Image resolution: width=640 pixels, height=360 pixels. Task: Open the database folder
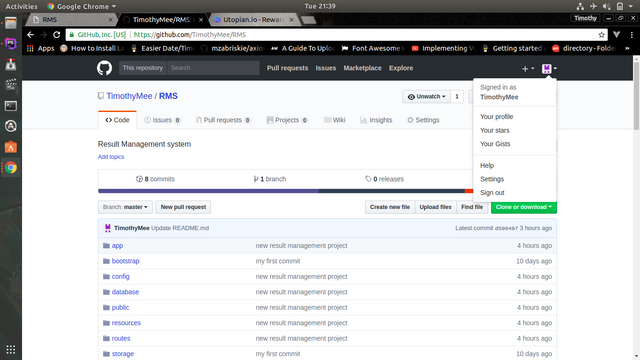click(125, 292)
